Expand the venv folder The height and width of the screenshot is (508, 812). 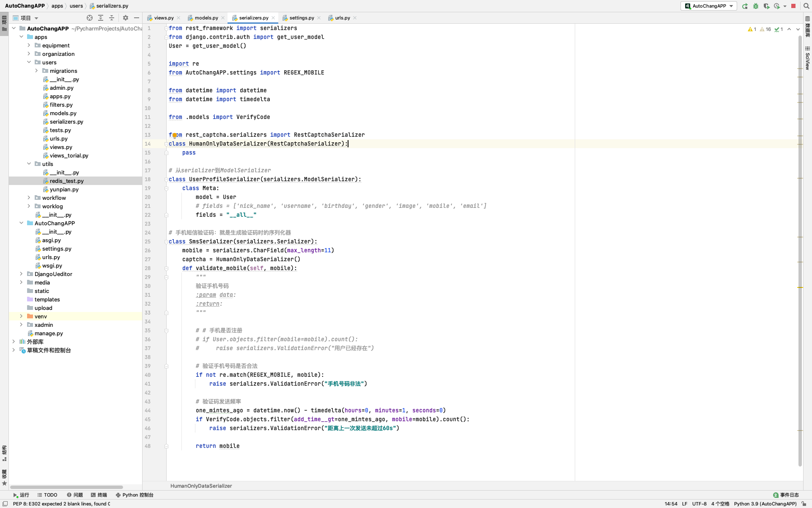(22, 316)
